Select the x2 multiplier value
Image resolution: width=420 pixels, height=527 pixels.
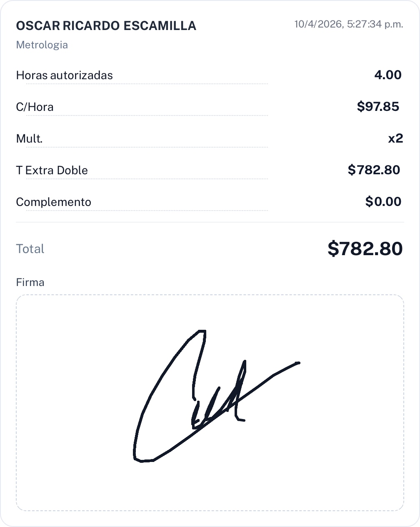click(x=395, y=138)
